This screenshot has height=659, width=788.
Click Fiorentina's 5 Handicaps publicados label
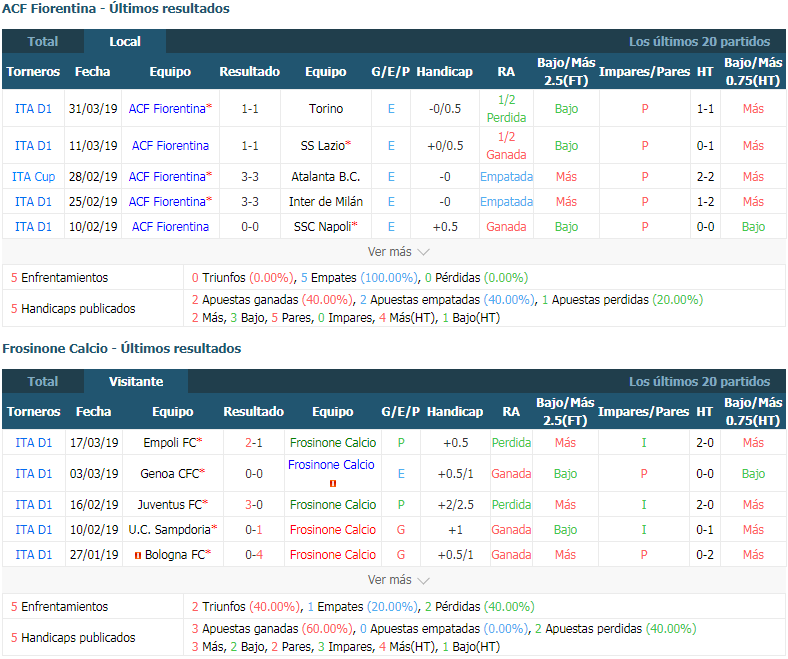coord(73,309)
